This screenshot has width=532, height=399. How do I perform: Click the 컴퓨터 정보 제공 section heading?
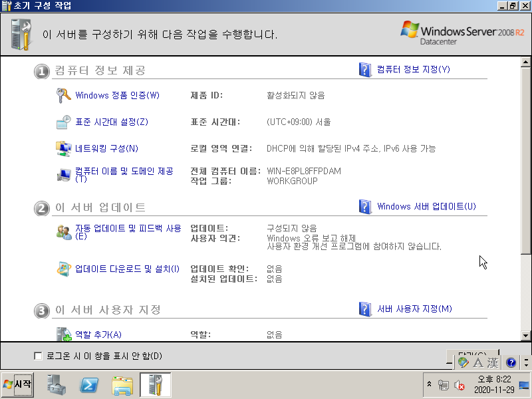tap(100, 70)
